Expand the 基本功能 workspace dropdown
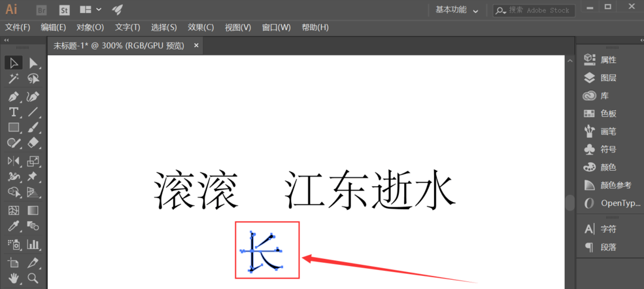 pos(457,10)
